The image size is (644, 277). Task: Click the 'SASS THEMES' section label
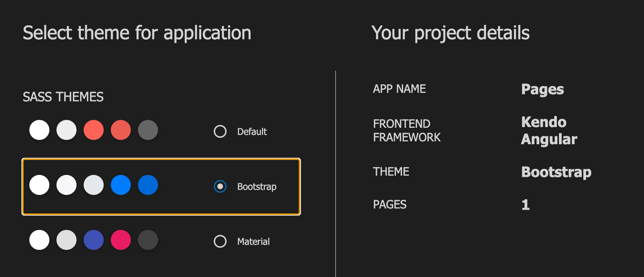click(63, 97)
